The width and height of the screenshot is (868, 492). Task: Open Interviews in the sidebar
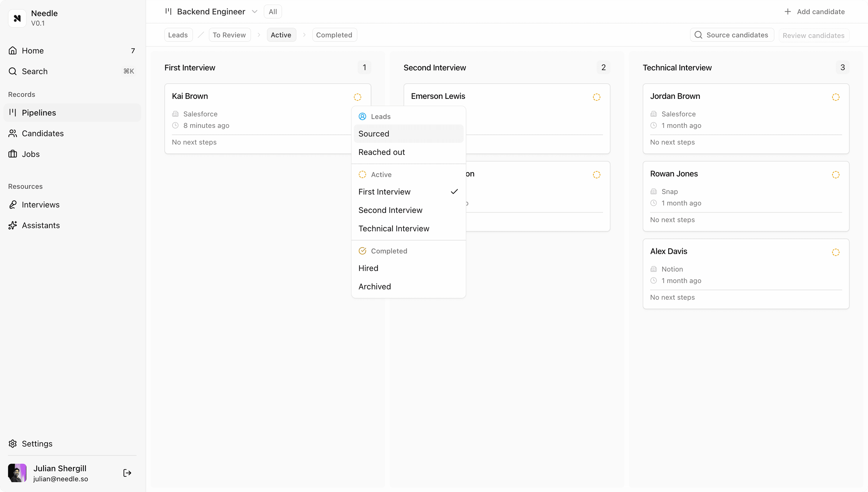[41, 205]
